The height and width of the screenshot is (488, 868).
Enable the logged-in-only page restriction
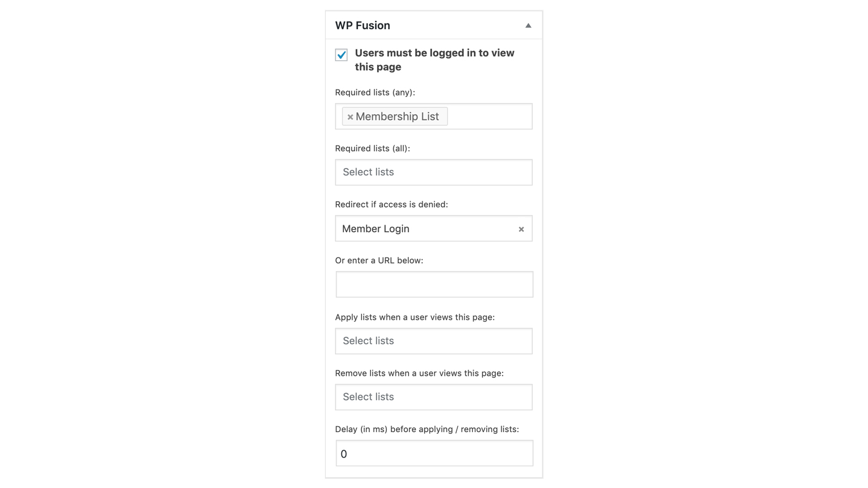(341, 55)
